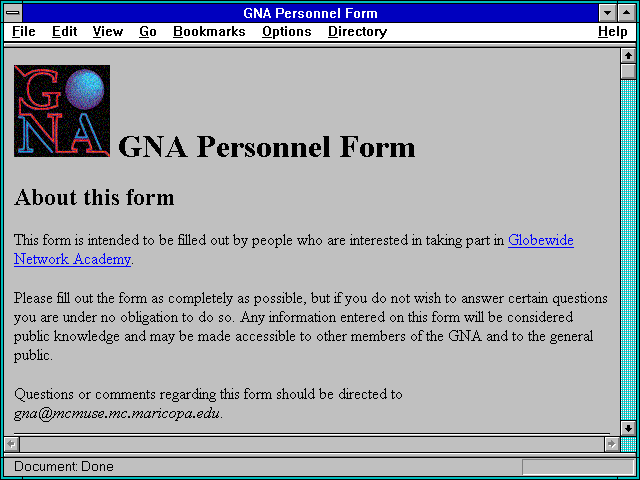This screenshot has width=640, height=480.
Task: Open the Bookmarks menu
Action: tap(209, 32)
